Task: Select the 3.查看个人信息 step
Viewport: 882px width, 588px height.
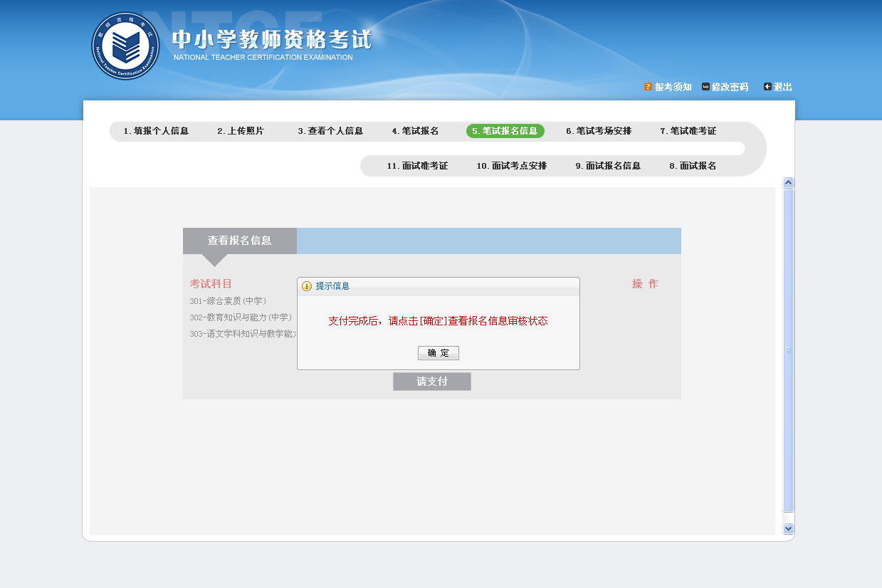Action: click(332, 131)
